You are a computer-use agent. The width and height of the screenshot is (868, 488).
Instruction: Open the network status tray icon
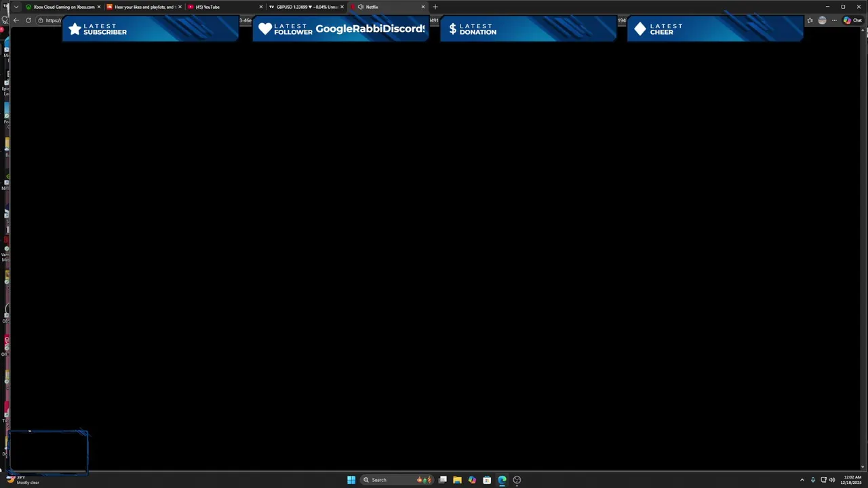[824, 480]
